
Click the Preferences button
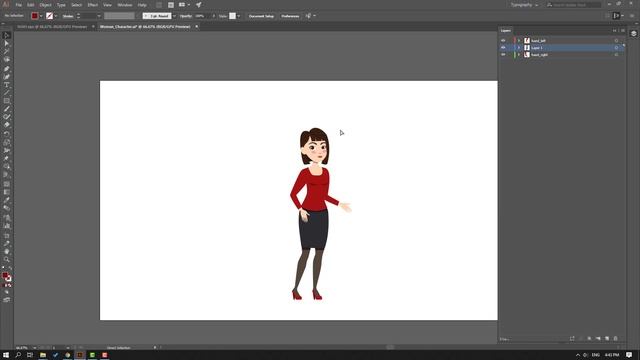(290, 16)
